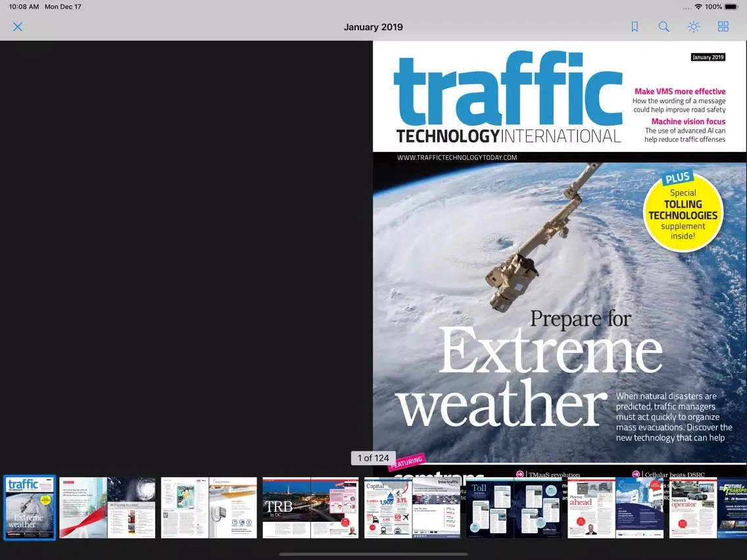Tap the battery indicator in status bar
The image size is (747, 560).
[731, 7]
